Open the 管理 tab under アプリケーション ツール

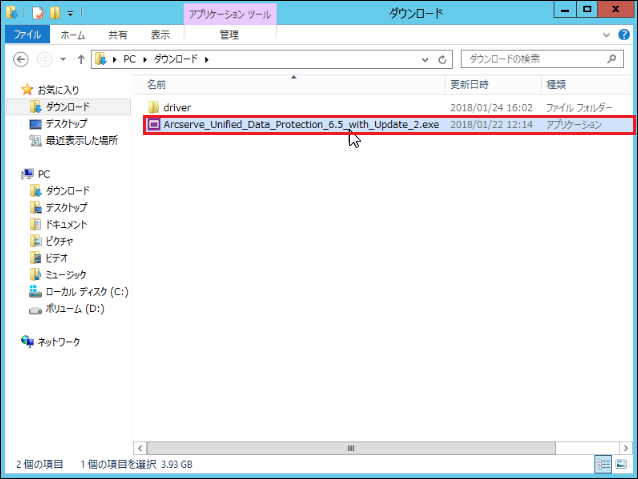pos(229,35)
